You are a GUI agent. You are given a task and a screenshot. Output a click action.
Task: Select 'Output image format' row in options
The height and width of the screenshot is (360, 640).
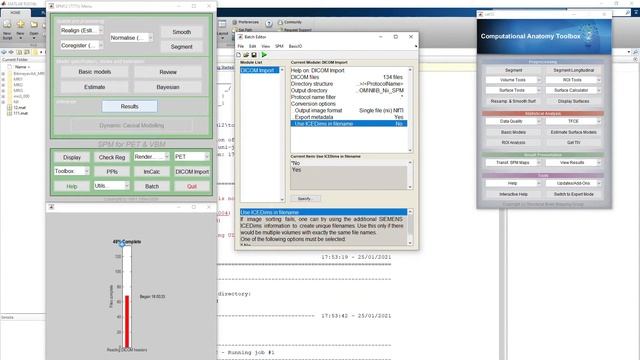(x=349, y=111)
